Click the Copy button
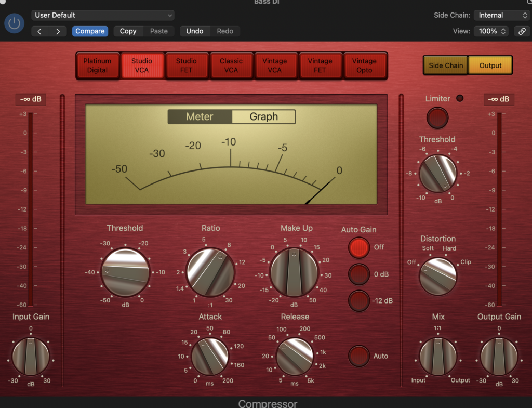 coord(128,31)
